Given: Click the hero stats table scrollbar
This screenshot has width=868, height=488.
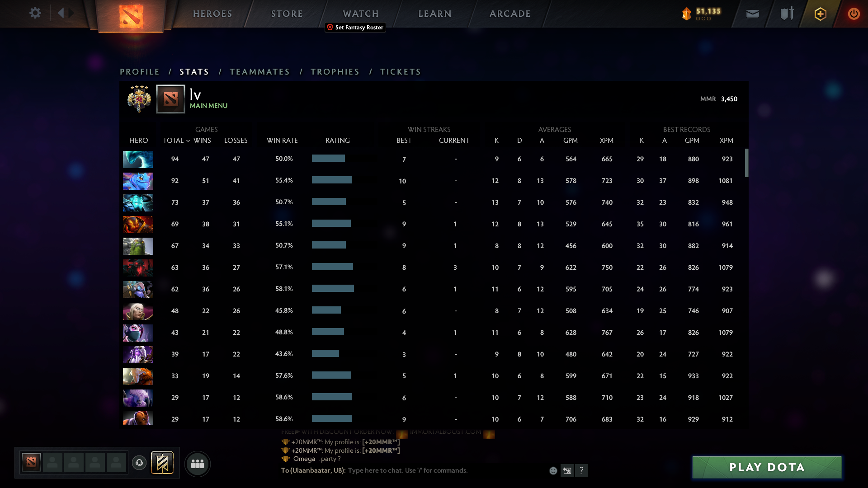Looking at the screenshot, I should [x=746, y=163].
